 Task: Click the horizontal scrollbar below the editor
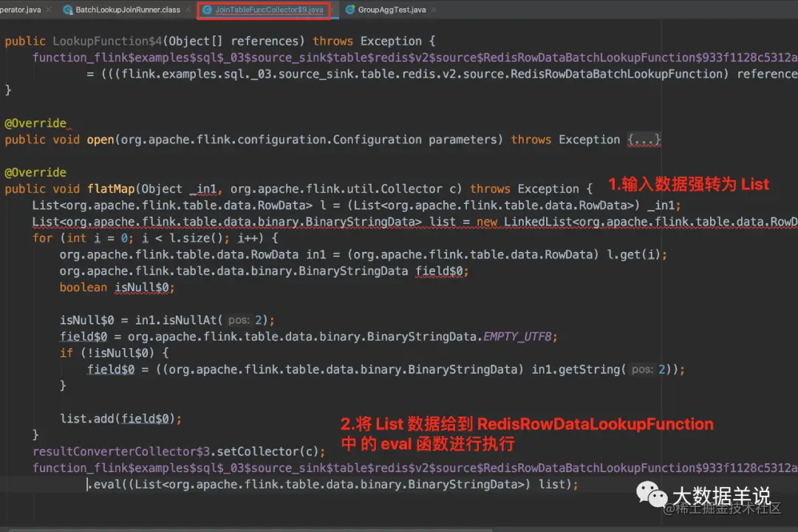(x=250, y=530)
